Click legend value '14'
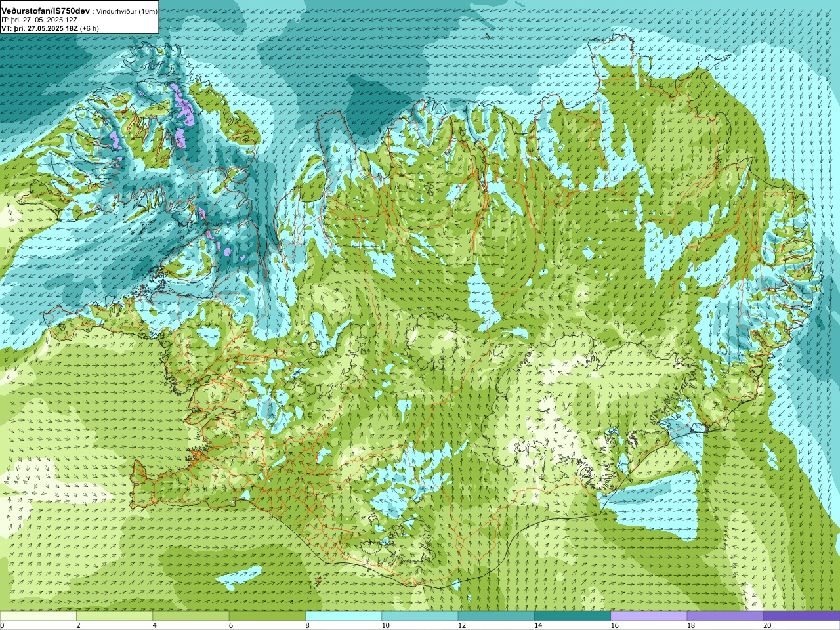 point(538,625)
